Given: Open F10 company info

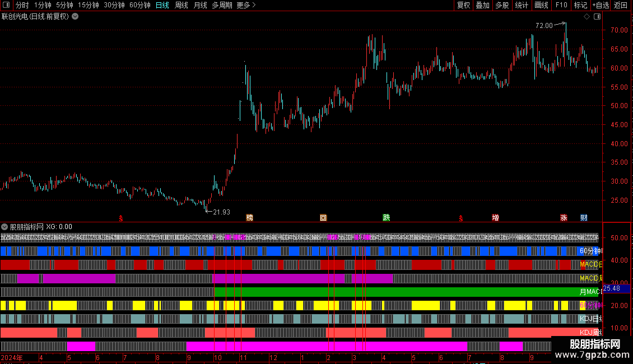Looking at the screenshot, I should coord(561,5).
